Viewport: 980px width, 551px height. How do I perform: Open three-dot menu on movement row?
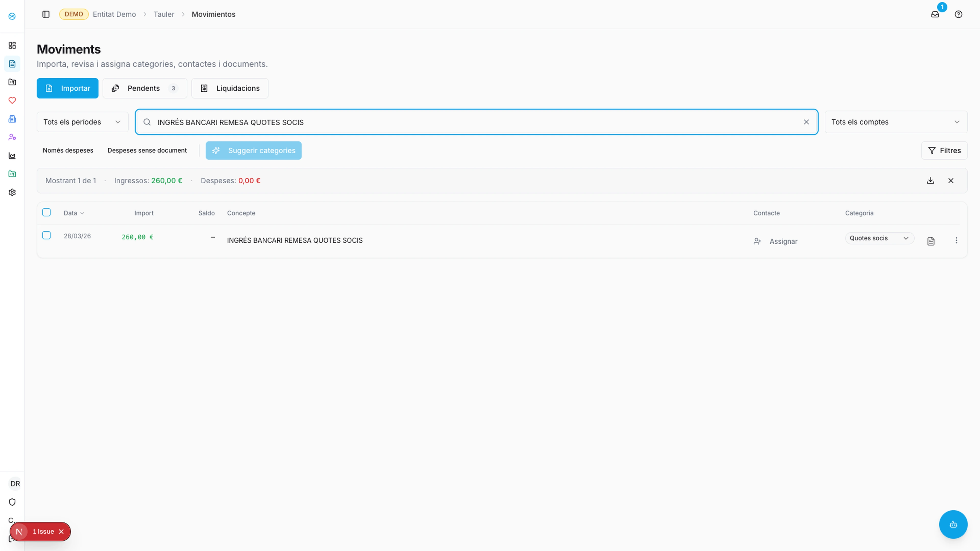coord(956,240)
